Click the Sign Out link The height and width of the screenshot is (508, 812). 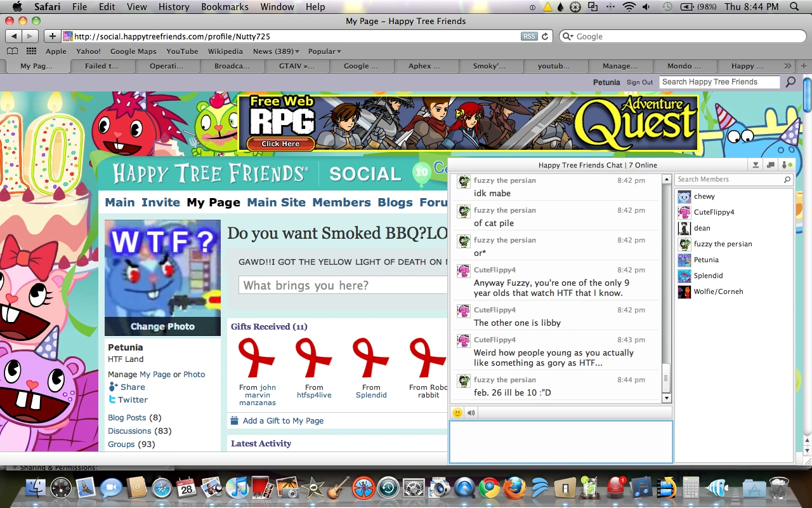point(639,82)
